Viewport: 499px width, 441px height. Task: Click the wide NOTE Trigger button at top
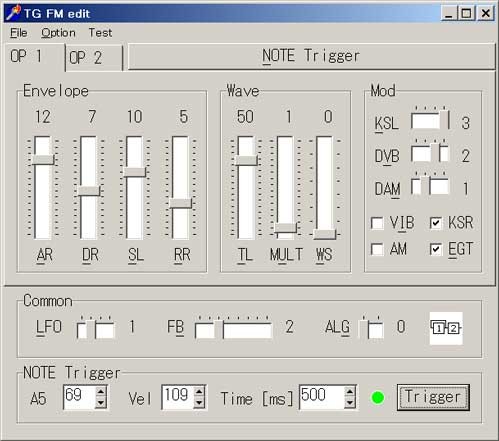click(311, 56)
